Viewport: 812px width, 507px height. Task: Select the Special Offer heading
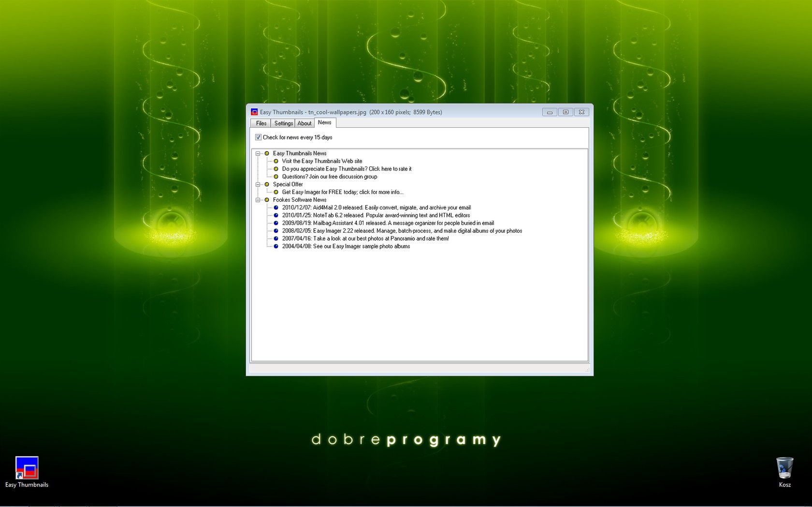tap(288, 184)
